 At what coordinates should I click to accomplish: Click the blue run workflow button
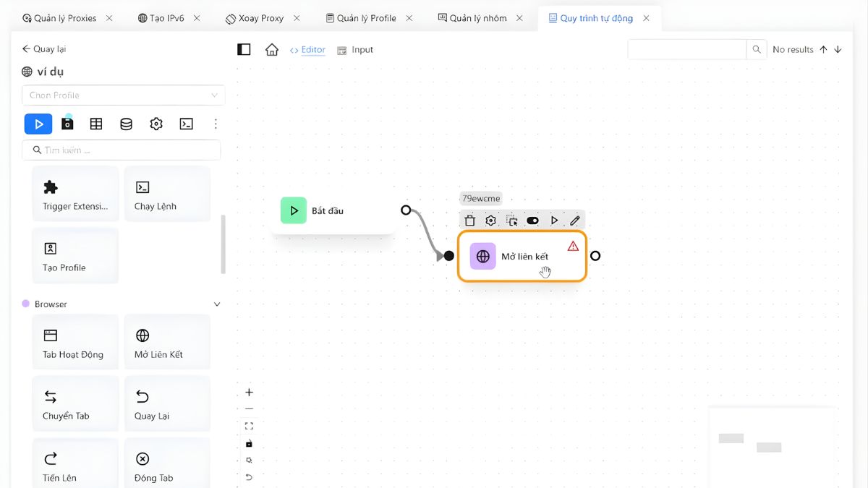click(38, 124)
